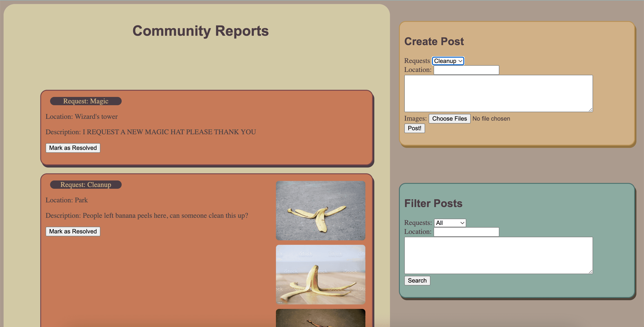Click the Community Reports heading

(201, 31)
